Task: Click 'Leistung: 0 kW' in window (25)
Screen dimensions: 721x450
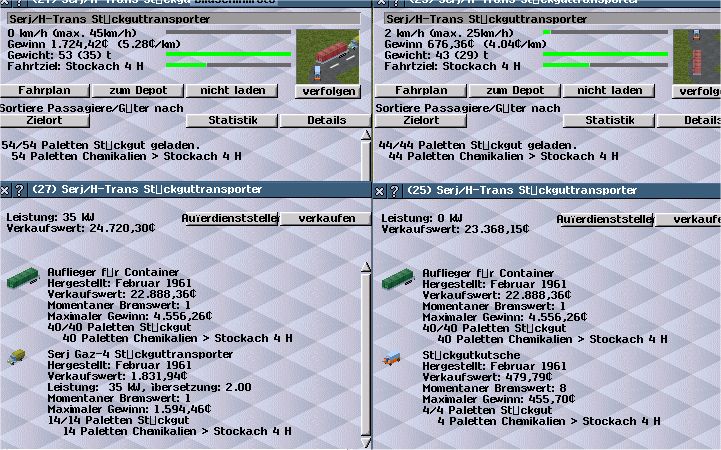Action: pyautogui.click(x=422, y=218)
